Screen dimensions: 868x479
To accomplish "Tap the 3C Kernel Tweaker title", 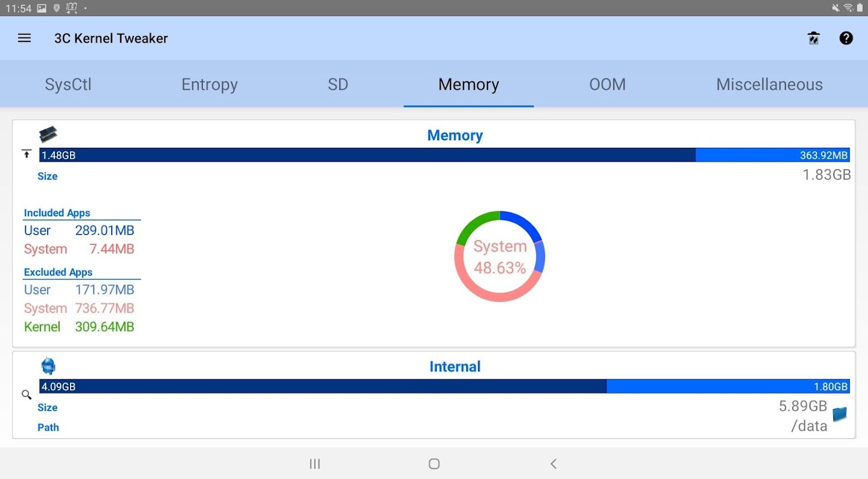I will [111, 38].
